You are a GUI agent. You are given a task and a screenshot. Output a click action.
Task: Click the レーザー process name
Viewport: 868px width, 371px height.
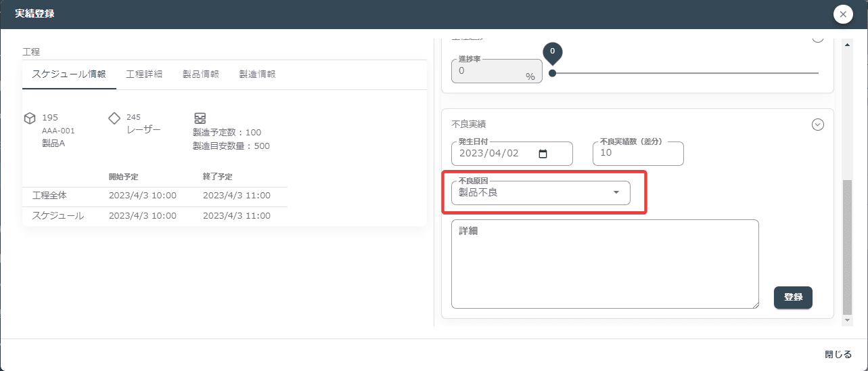click(143, 130)
